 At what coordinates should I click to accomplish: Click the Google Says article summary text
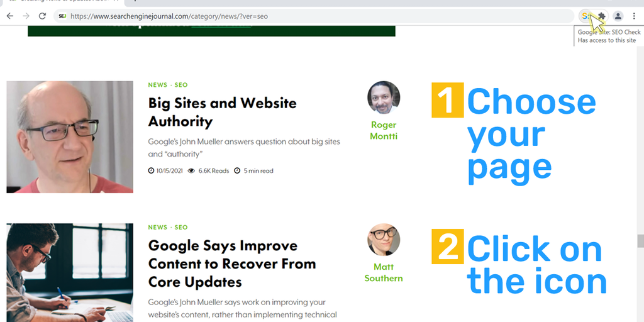click(243, 308)
